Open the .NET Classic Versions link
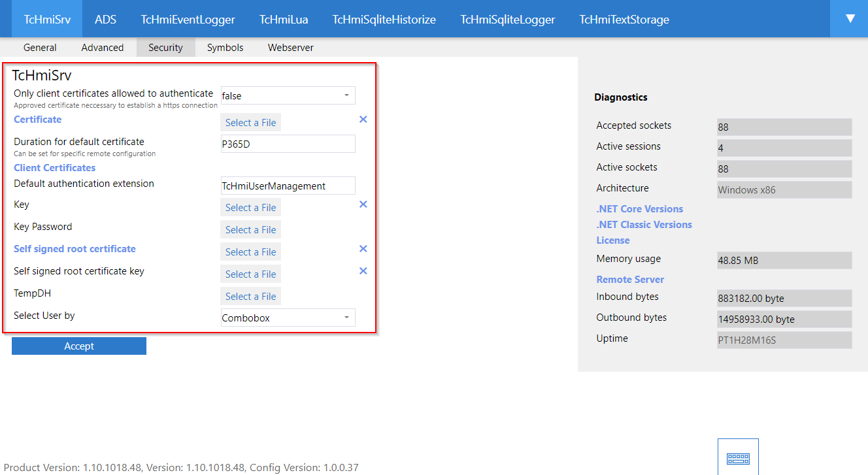 644,225
